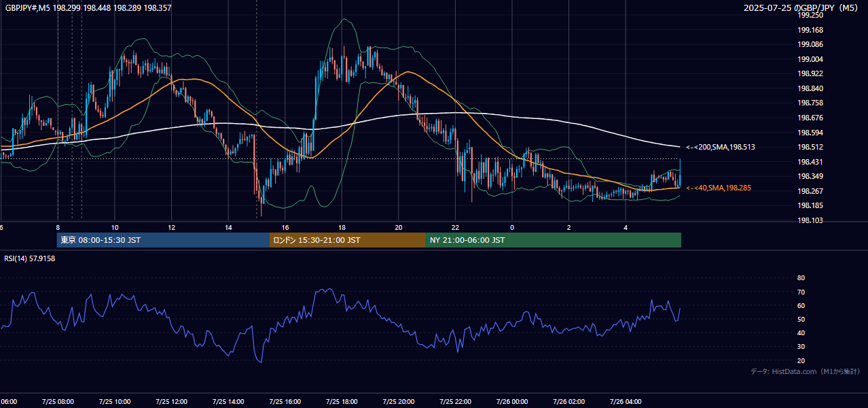
Task: Click the bottom time label 7/26 02:00
Action: pyautogui.click(x=568, y=402)
